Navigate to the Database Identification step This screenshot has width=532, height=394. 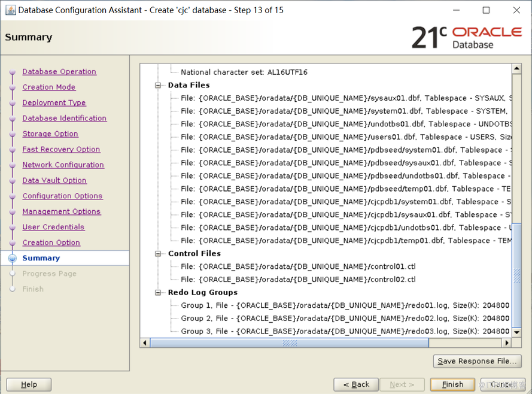[x=65, y=118]
